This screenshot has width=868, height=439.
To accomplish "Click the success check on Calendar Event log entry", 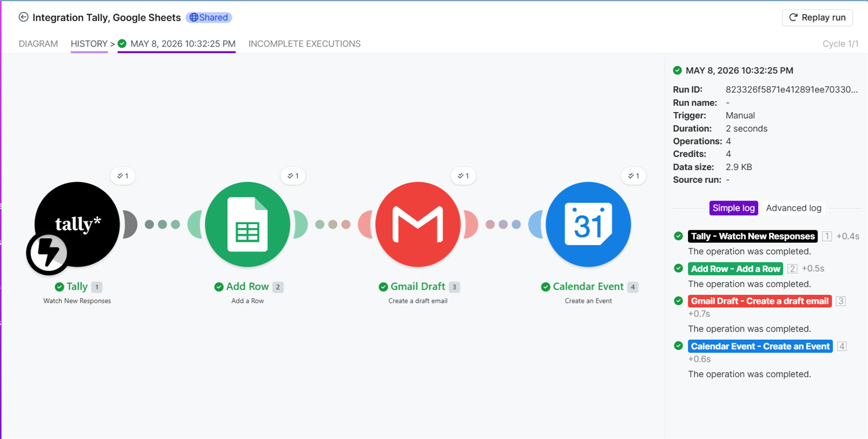I will [678, 345].
